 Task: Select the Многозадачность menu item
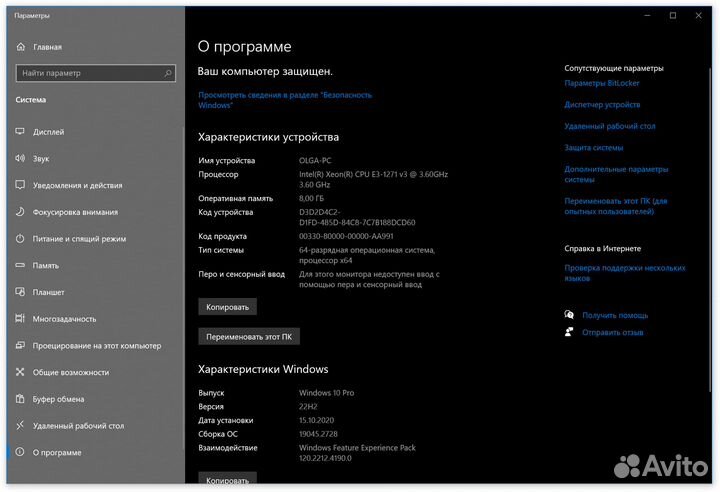(64, 318)
